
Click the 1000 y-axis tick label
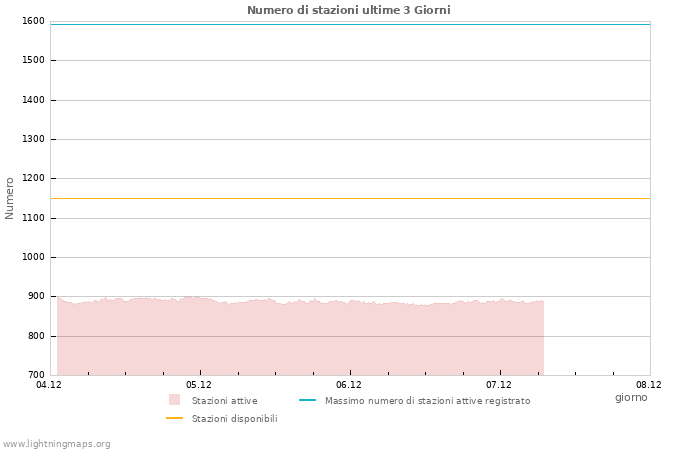pyautogui.click(x=33, y=257)
